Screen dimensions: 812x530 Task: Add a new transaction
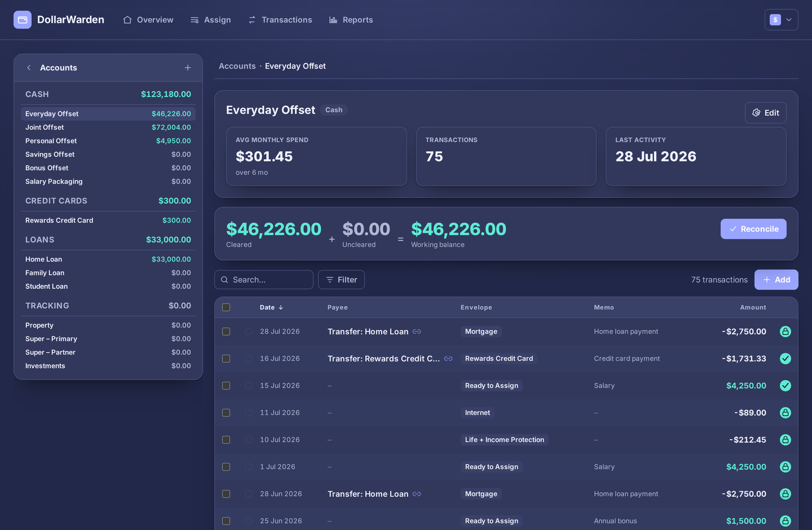(776, 280)
